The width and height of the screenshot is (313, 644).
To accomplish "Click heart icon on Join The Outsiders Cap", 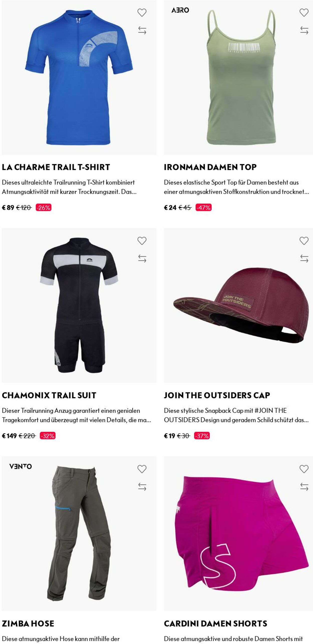I will (x=304, y=241).
